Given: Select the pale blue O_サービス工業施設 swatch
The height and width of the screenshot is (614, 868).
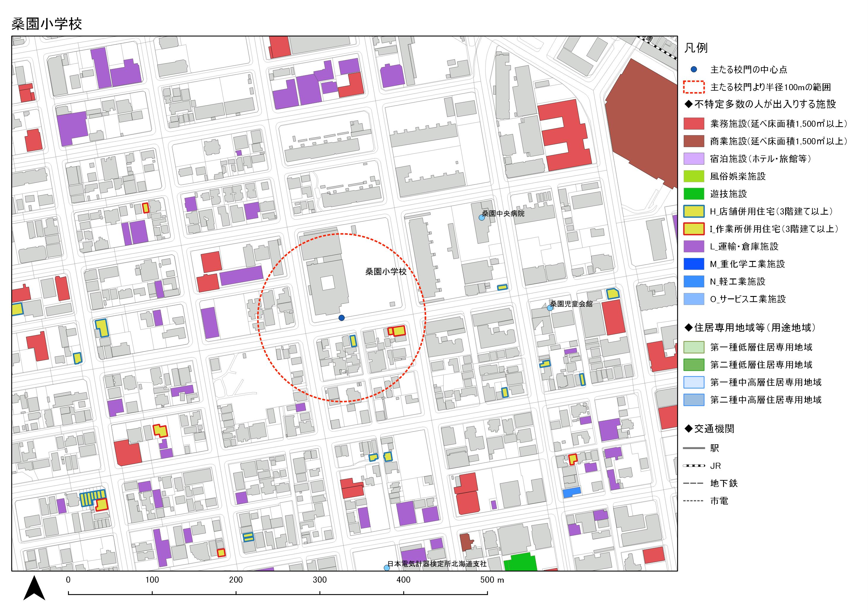Looking at the screenshot, I should click(694, 299).
